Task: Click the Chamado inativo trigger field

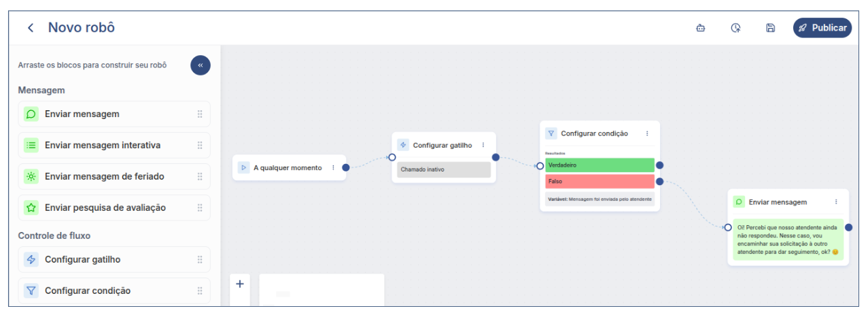Action: [x=443, y=169]
